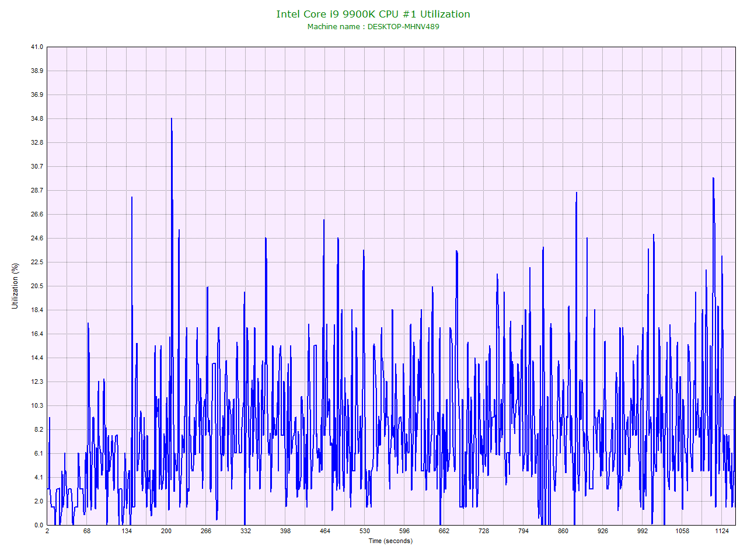The height and width of the screenshot is (560, 747).
Task: Choose the 12.3 value on the utilization axis
Action: 37,381
